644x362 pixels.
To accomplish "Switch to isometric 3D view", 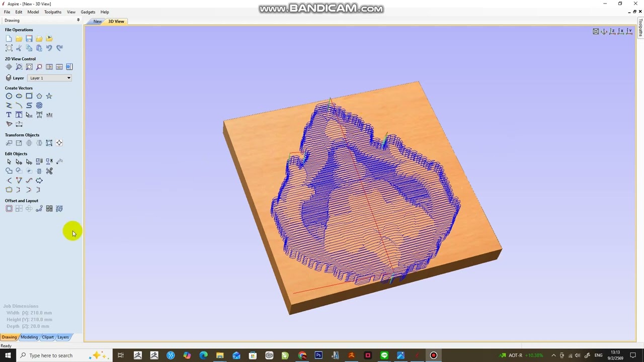I will (x=604, y=32).
